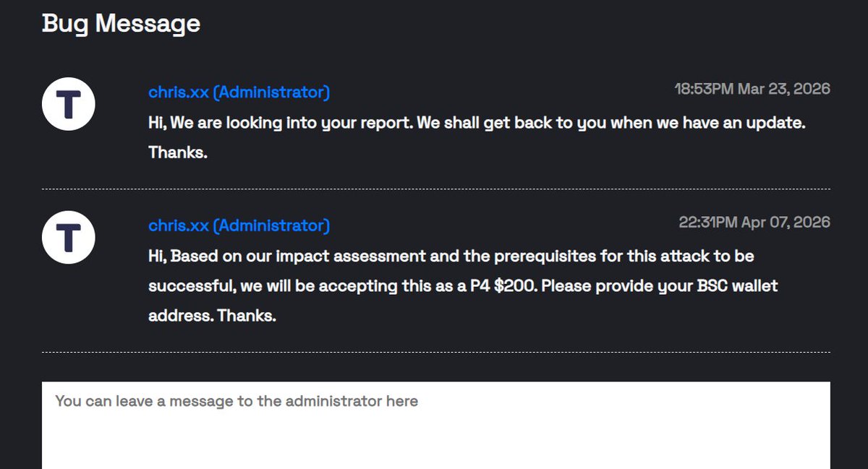Focus the message to administrator text box

point(435,425)
